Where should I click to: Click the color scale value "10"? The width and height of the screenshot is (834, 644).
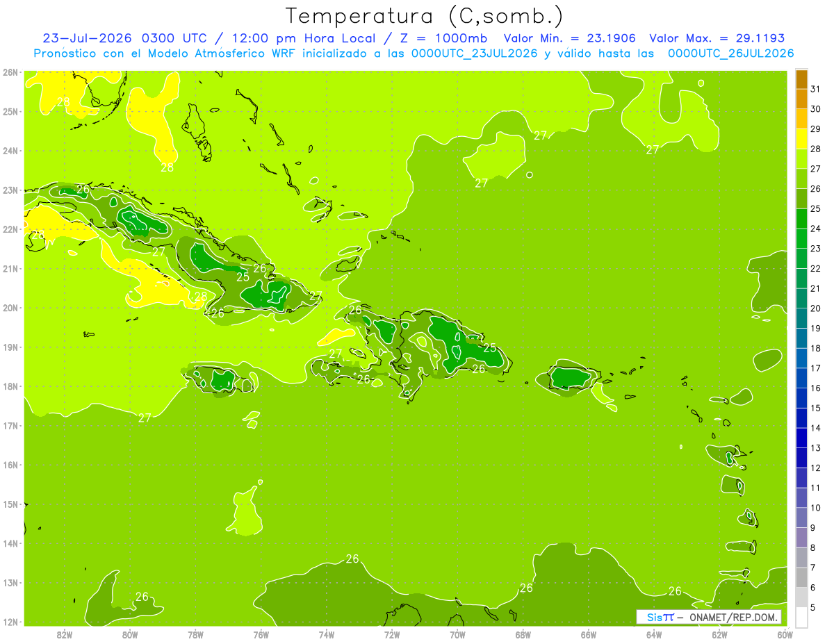point(815,508)
